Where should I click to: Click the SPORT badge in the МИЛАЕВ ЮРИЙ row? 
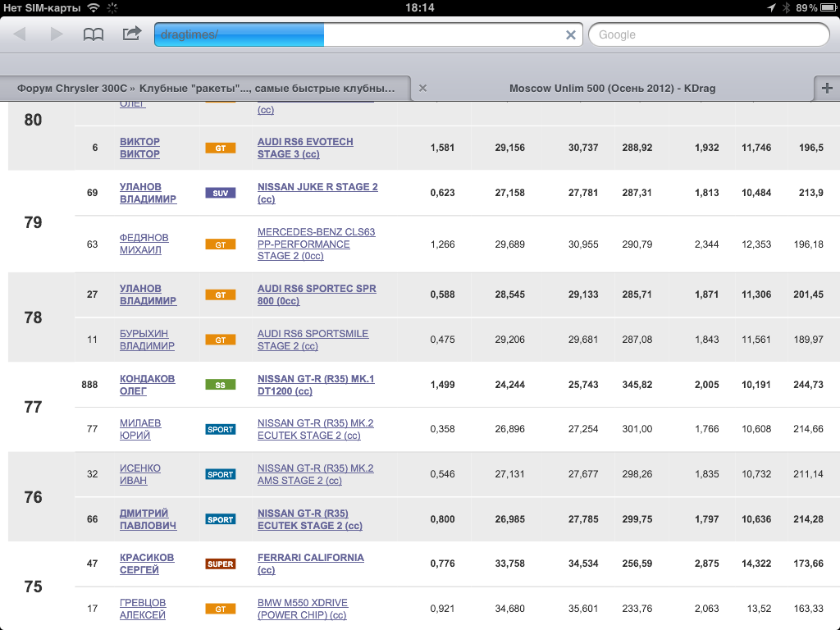(220, 429)
